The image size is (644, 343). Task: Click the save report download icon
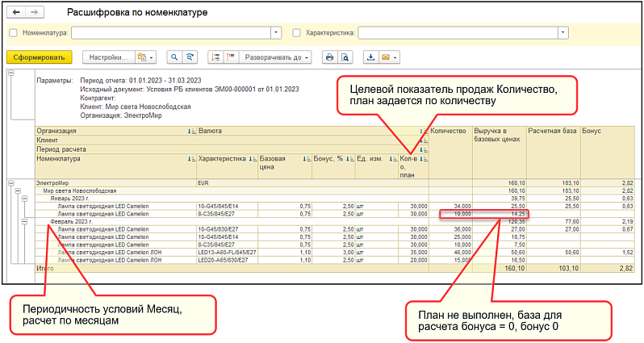(x=371, y=57)
